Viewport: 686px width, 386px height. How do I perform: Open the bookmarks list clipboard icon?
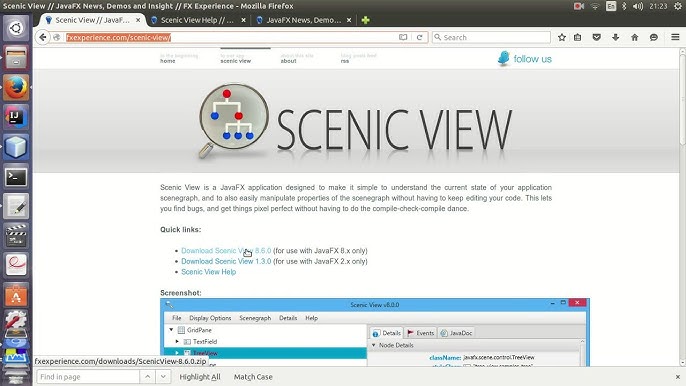578,37
